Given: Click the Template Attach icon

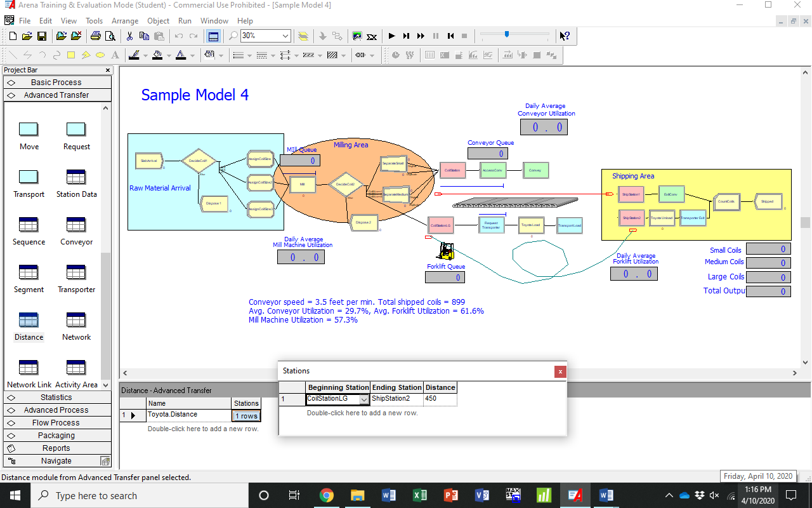Looking at the screenshot, I should (x=62, y=36).
